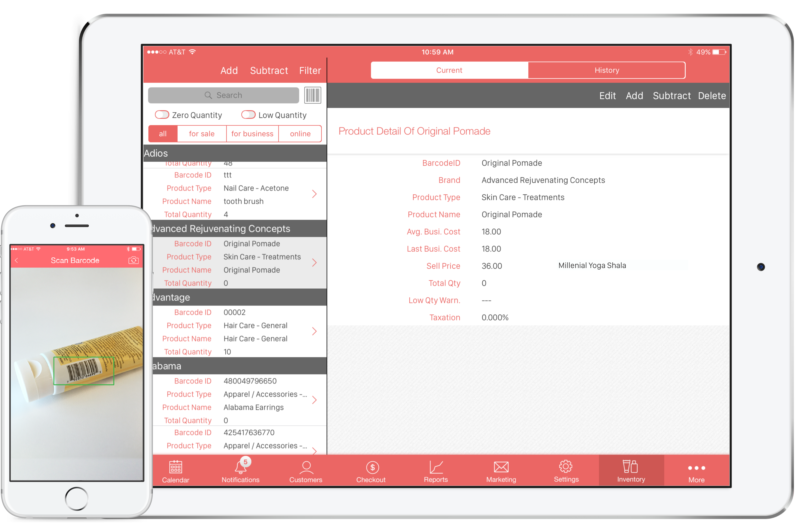The width and height of the screenshot is (810, 532).
Task: Tap Low Qty Warn. value '---'
Action: click(x=486, y=301)
